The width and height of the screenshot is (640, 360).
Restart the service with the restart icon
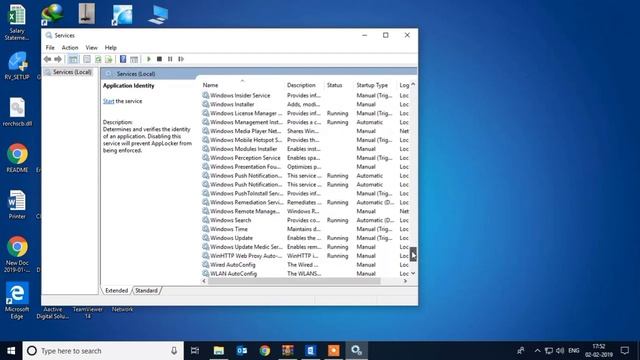point(181,59)
